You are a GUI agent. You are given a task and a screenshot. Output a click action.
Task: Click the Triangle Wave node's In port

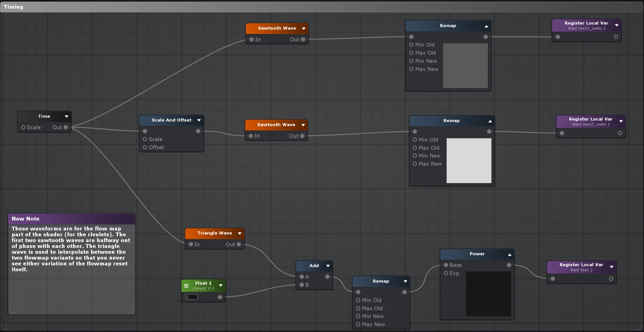(191, 244)
